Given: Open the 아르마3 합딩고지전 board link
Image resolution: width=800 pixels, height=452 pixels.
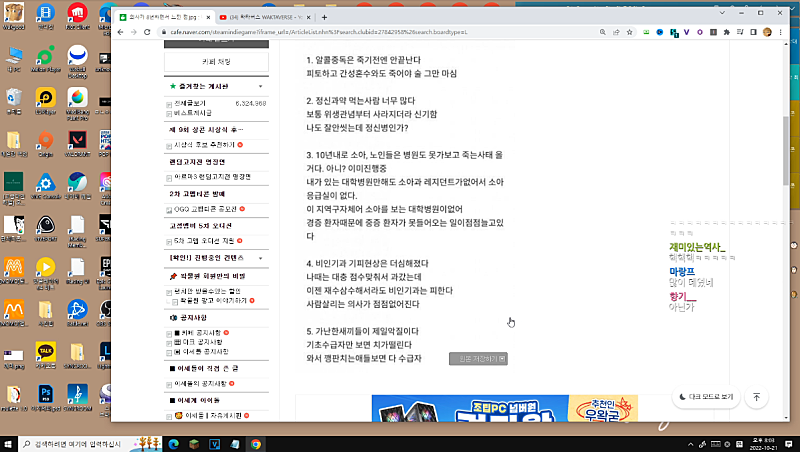Looking at the screenshot, I should tap(212, 177).
